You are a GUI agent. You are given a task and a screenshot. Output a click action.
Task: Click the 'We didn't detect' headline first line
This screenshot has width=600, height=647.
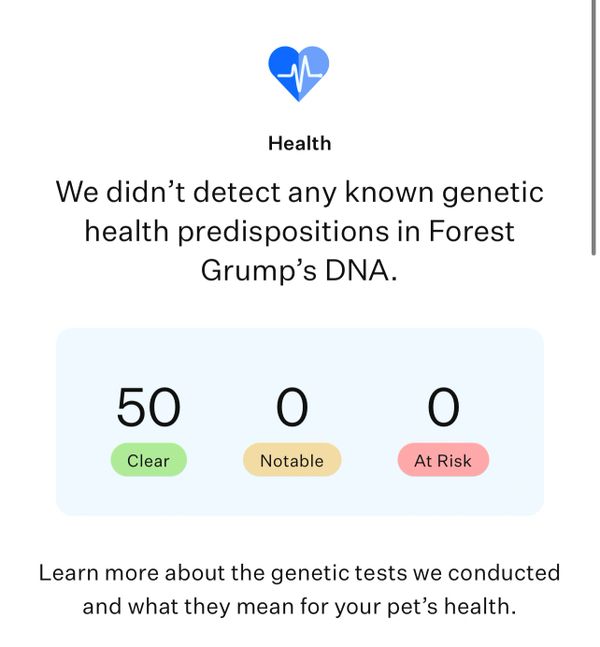pyautogui.click(x=300, y=192)
